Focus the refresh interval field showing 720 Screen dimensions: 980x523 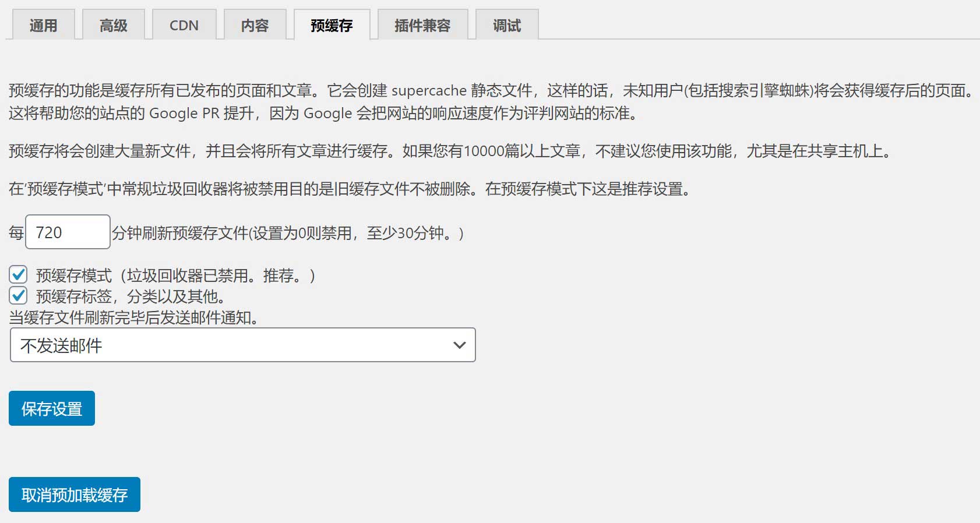pyautogui.click(x=68, y=232)
